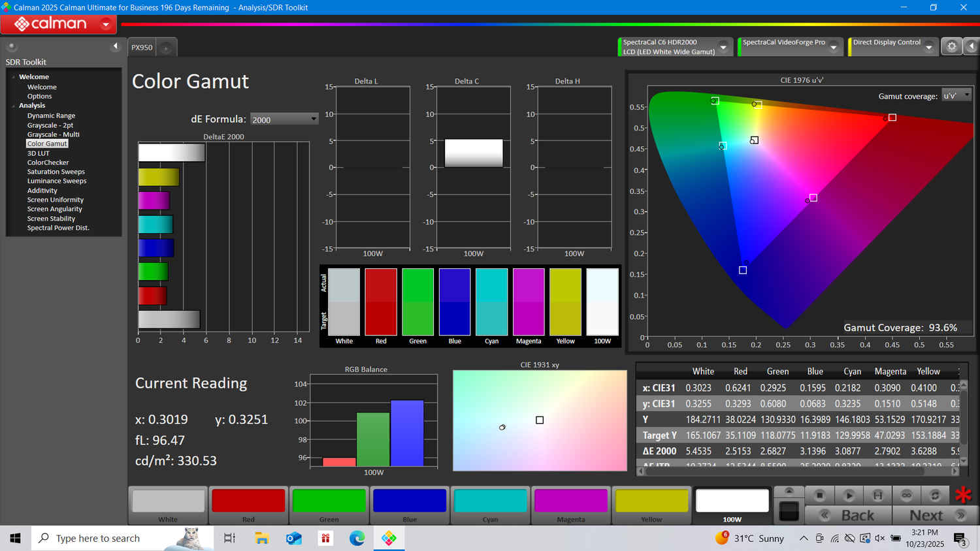Open Calman app from the Windows taskbar

[x=389, y=538]
